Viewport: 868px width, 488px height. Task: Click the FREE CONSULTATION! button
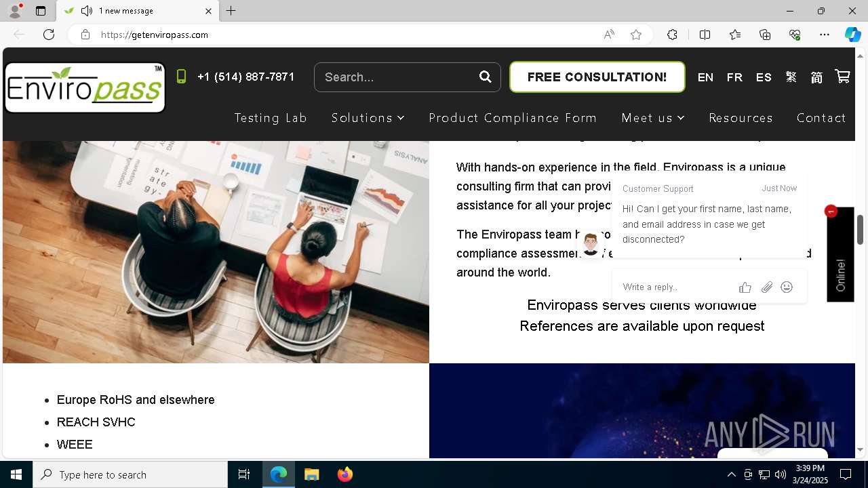tap(597, 77)
